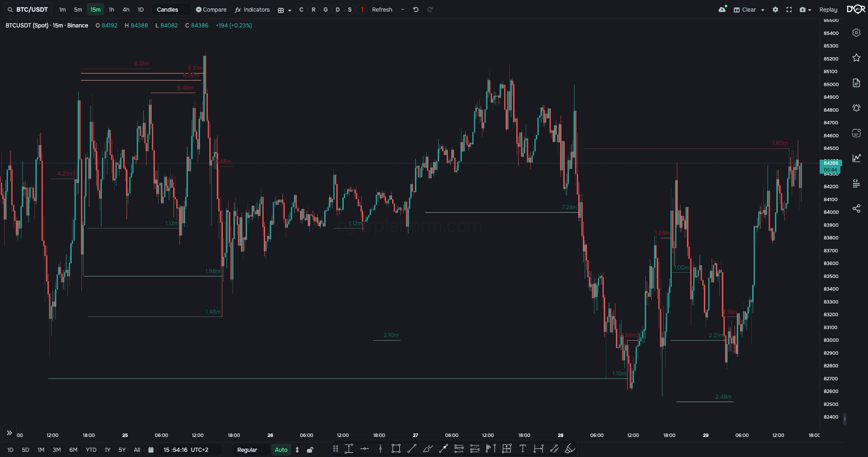Click the Compare button
This screenshot has width=868, height=457.
pyautogui.click(x=211, y=9)
